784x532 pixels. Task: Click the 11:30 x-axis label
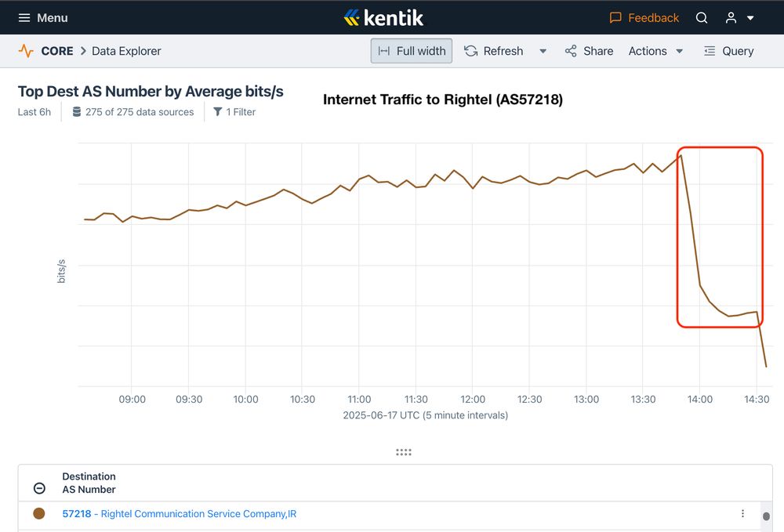tap(416, 399)
